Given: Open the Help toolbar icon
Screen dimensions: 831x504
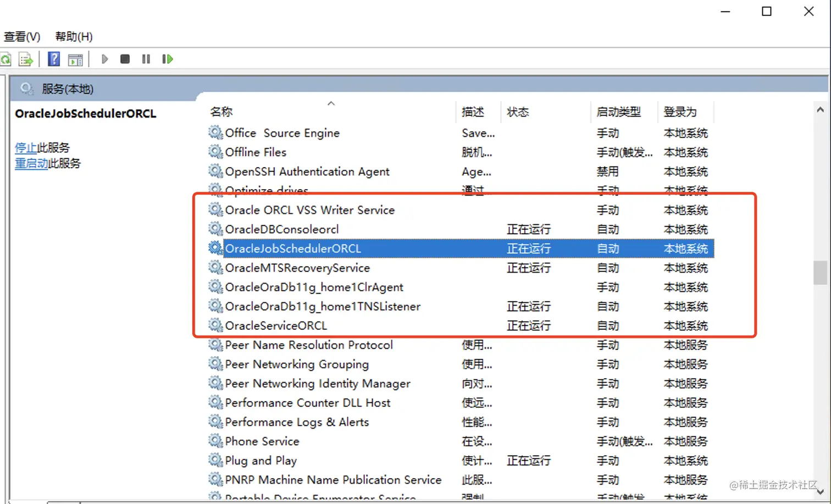Looking at the screenshot, I should 54,59.
